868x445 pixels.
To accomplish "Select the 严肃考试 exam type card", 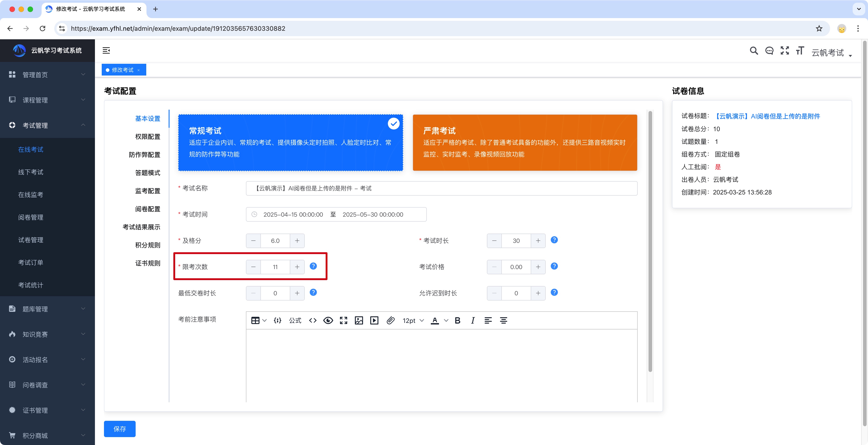I will pos(525,143).
